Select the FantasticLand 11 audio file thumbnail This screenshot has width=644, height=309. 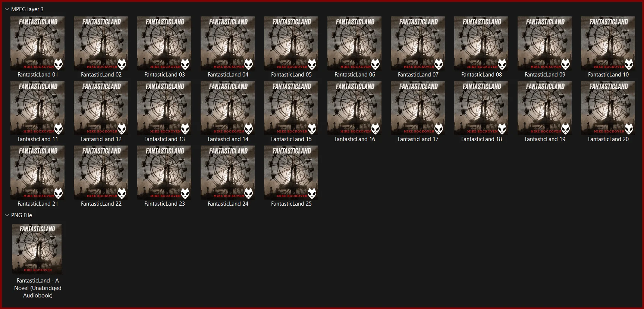[x=38, y=108]
